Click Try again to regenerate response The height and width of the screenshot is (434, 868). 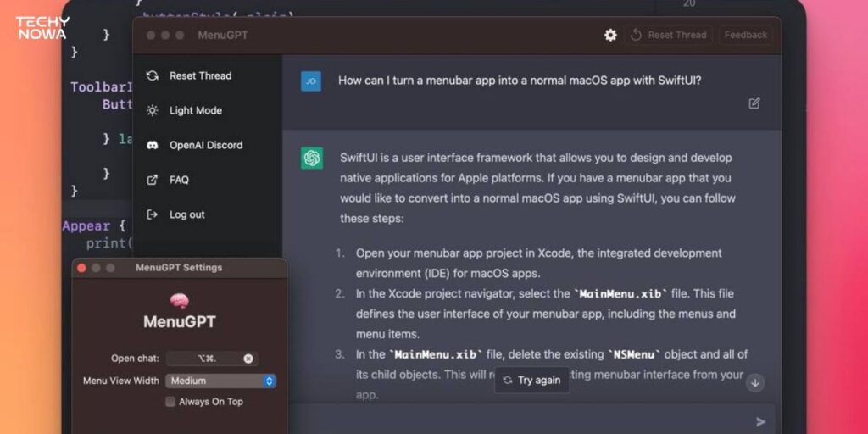point(532,381)
